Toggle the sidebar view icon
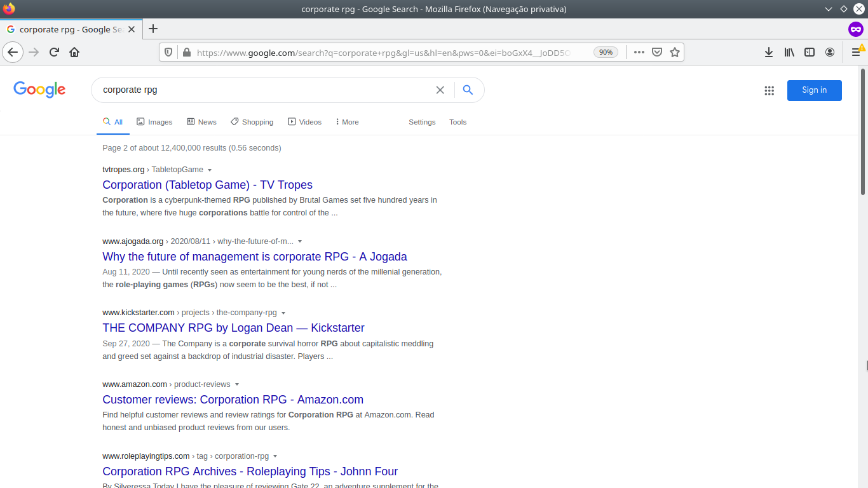The image size is (868, 488). click(x=810, y=52)
